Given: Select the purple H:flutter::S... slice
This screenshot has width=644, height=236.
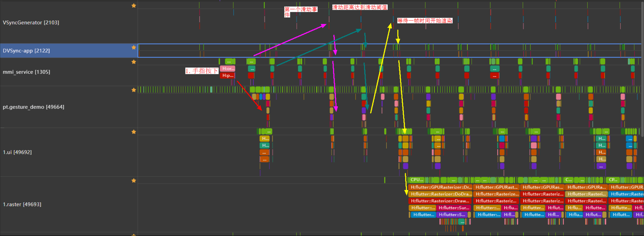Looking at the screenshot, I should pos(452,214).
